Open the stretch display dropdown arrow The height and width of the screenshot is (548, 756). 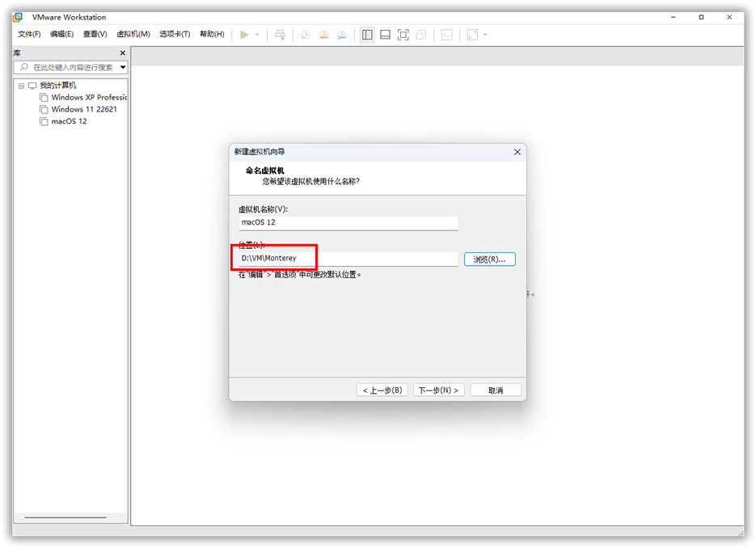(x=485, y=35)
